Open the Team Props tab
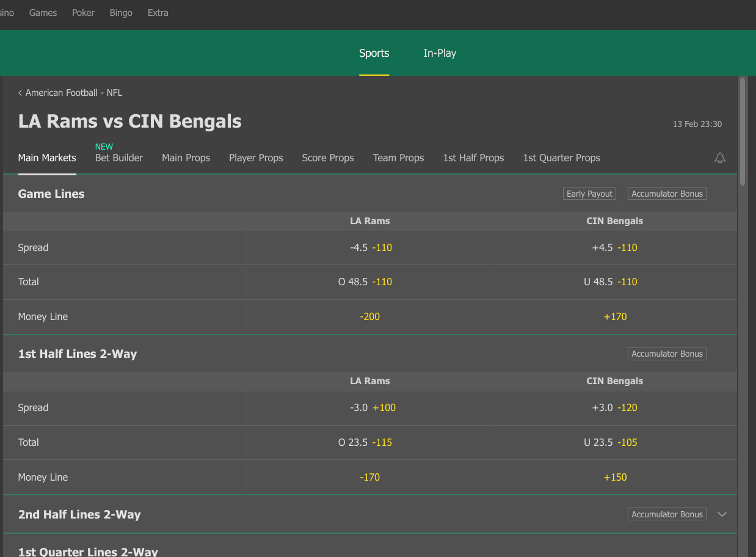The height and width of the screenshot is (557, 756). coord(398,158)
